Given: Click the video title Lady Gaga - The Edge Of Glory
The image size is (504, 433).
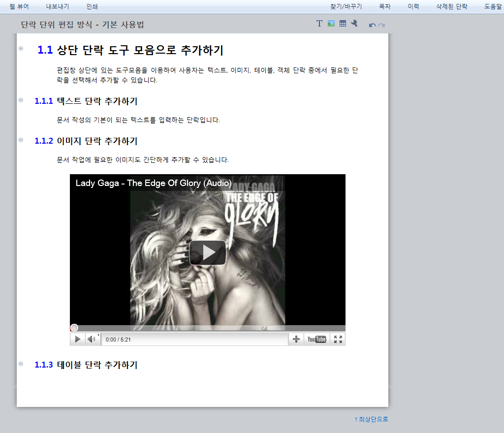Looking at the screenshot, I should click(x=154, y=183).
